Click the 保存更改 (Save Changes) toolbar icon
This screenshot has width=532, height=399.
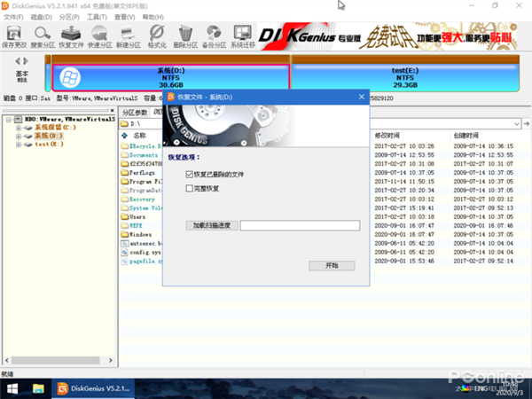coord(13,35)
